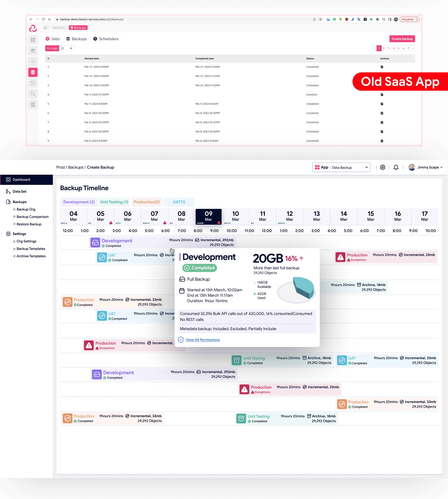The image size is (448, 499).
Task: Open action icon for job row 1
Action: pos(382,67)
